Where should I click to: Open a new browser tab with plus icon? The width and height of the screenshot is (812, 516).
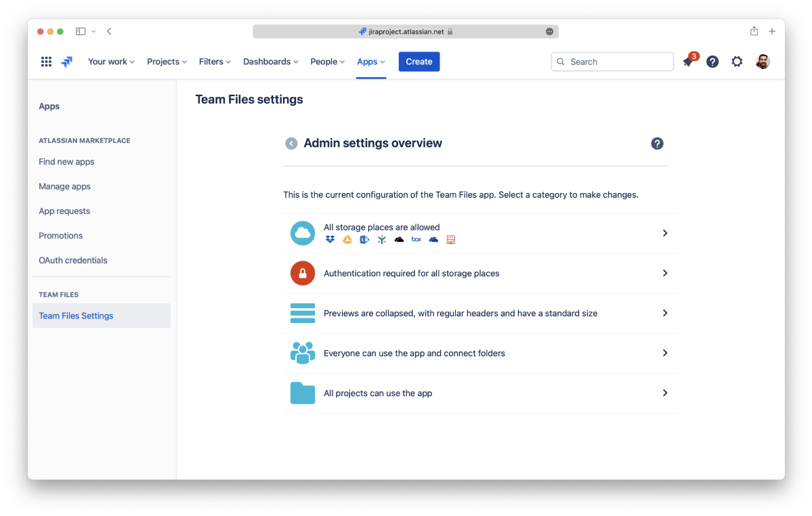click(772, 32)
